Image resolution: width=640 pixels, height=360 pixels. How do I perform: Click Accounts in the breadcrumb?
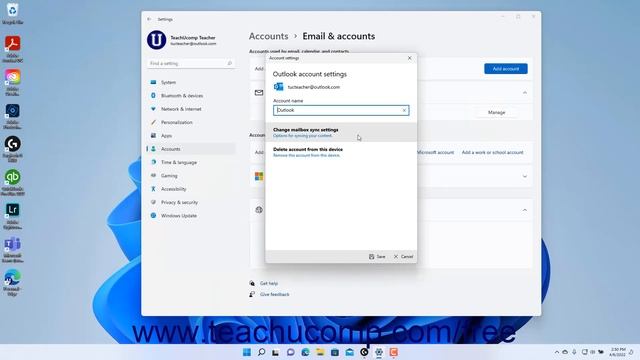[269, 36]
